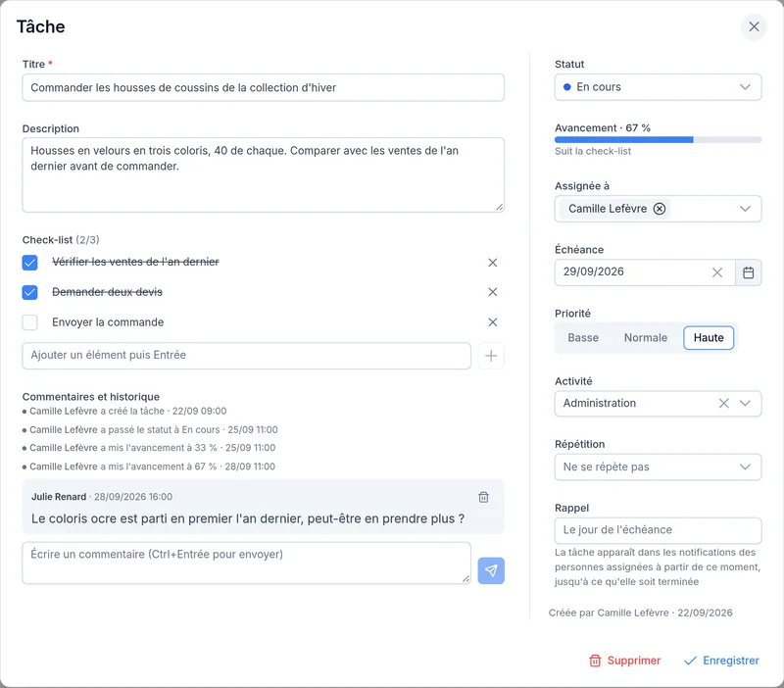Close the Tâche dialog
Image resolution: width=784 pixels, height=688 pixels.
coord(754,26)
